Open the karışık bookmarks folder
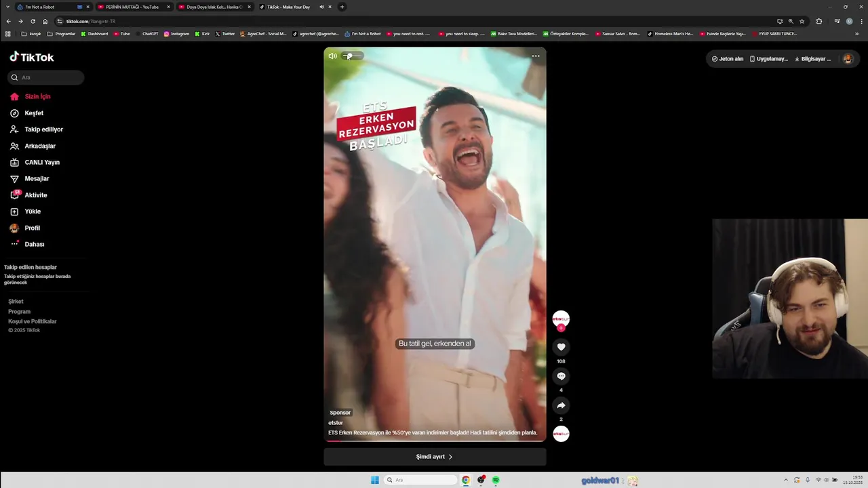The height and width of the screenshot is (488, 868). point(31,34)
